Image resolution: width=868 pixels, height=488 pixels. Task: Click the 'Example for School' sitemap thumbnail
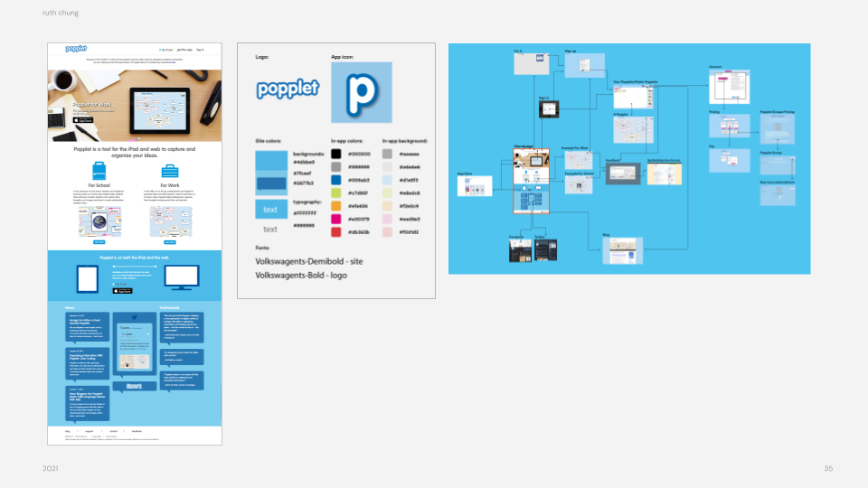pyautogui.click(x=579, y=184)
